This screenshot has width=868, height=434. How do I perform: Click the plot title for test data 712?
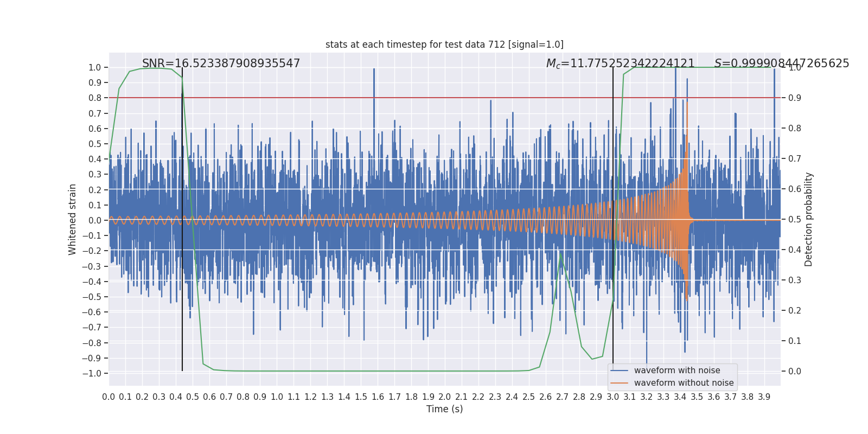coord(444,44)
